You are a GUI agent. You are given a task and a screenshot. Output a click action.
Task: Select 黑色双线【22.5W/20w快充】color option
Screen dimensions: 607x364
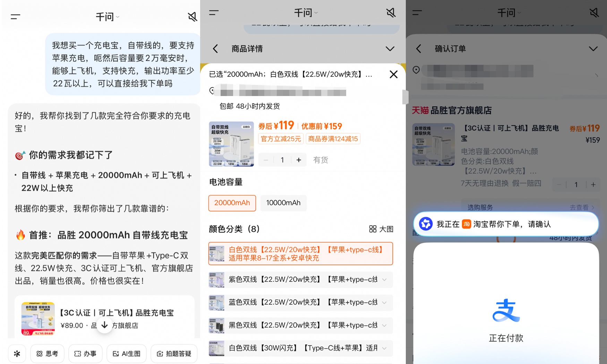[301, 325]
